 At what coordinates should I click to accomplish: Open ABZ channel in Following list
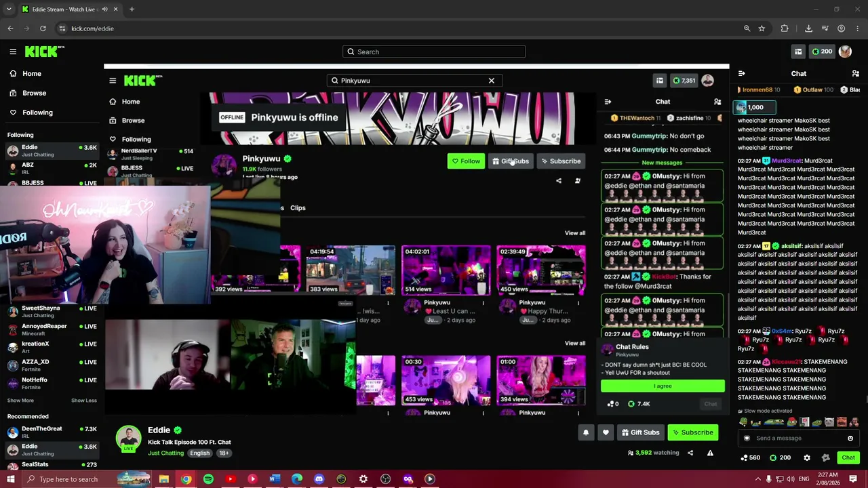(52, 168)
